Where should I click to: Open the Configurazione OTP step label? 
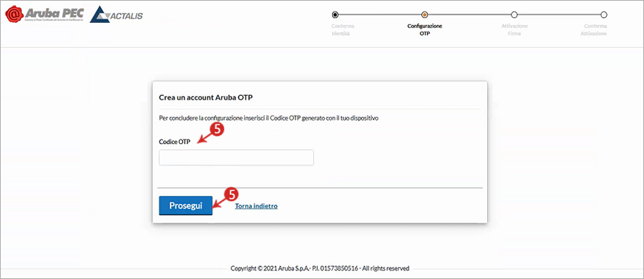[x=424, y=29]
